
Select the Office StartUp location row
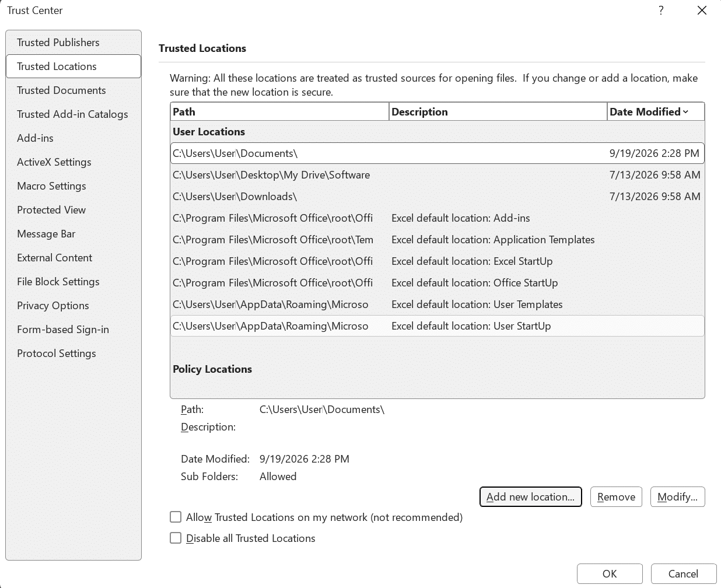437,283
